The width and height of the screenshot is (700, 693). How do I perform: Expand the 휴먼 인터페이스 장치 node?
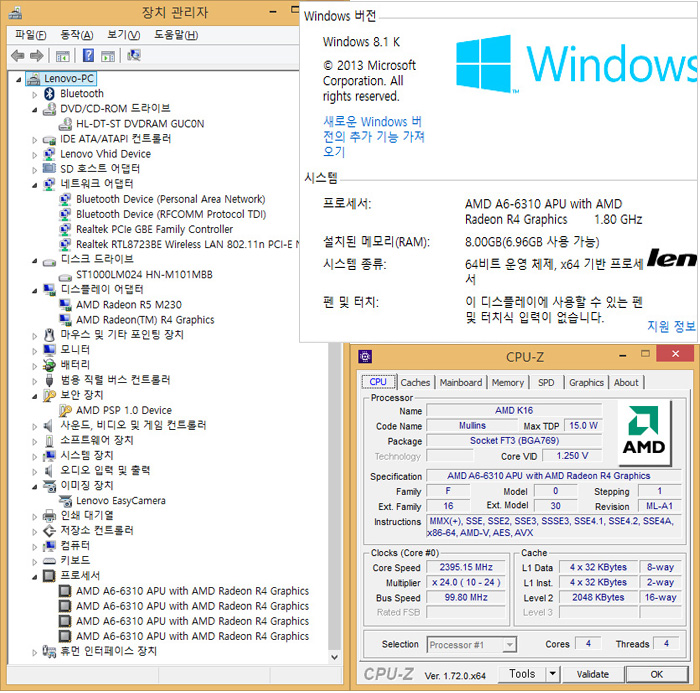tap(35, 652)
